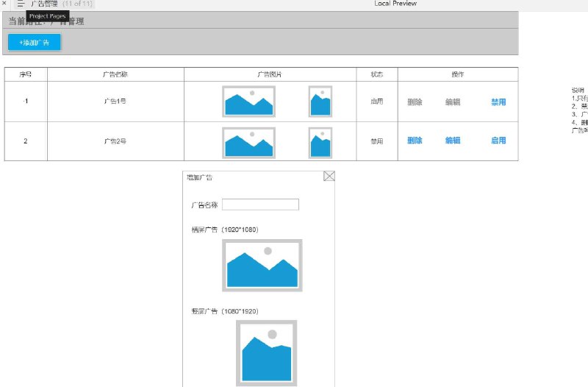The width and height of the screenshot is (588, 387).
Task: Focus the 广告名称 input field
Action: [x=260, y=205]
